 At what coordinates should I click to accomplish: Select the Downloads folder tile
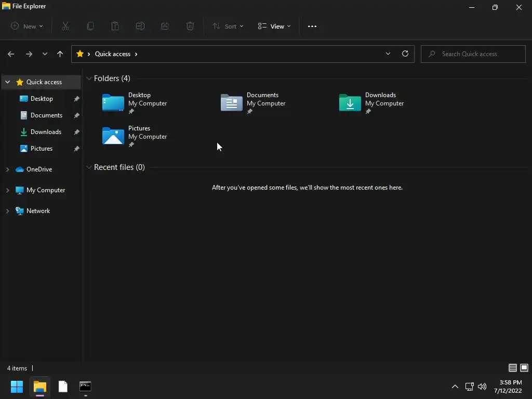coord(371,103)
